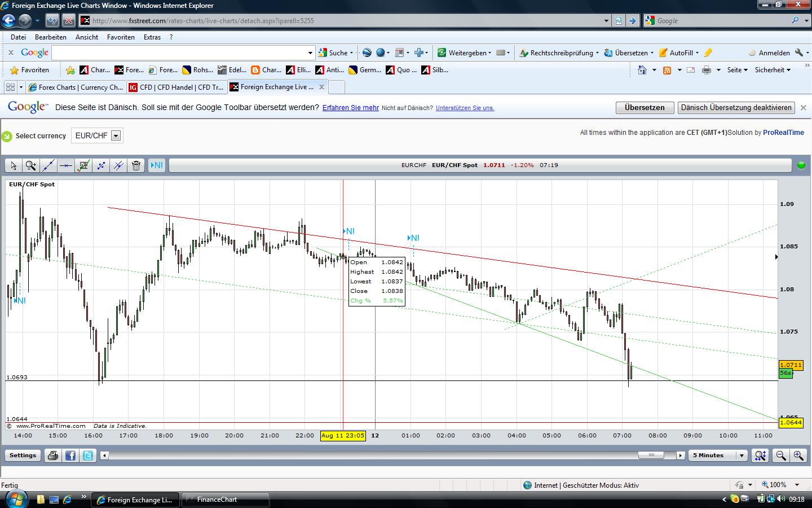Select the arrow cursor chart tool
Viewport: 812px width, 508px height.
tap(14, 165)
